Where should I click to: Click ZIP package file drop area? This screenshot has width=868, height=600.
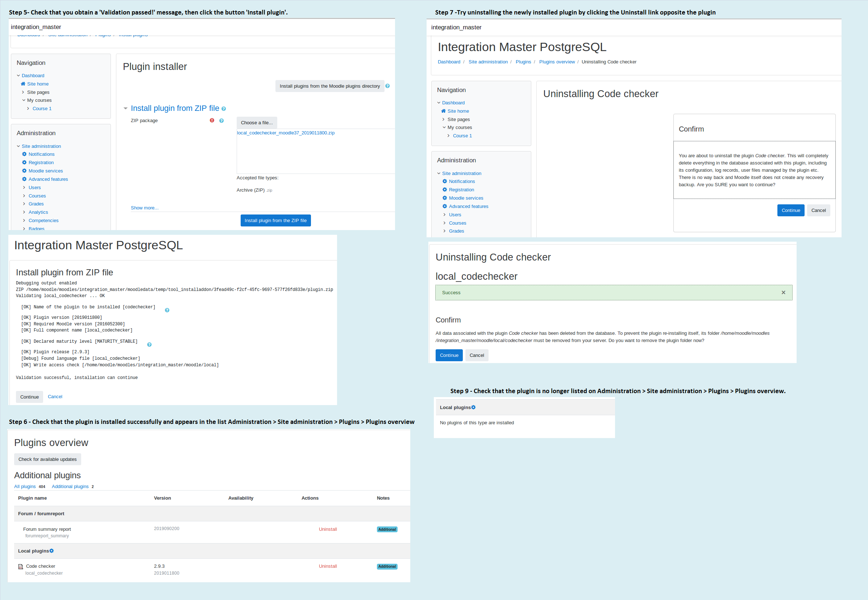click(x=316, y=151)
